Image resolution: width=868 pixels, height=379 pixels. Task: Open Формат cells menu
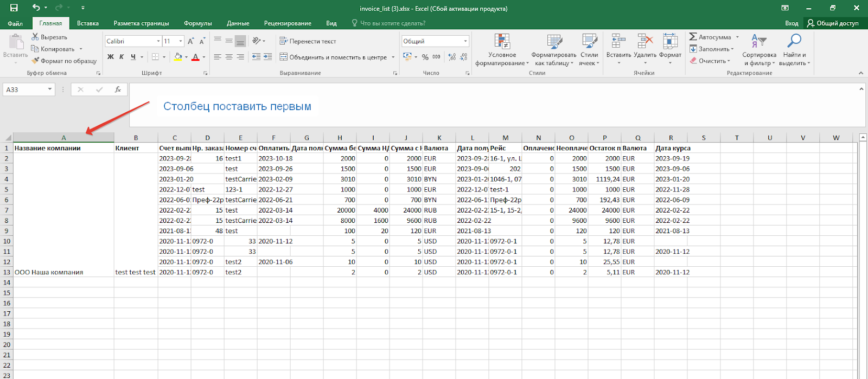(670, 49)
